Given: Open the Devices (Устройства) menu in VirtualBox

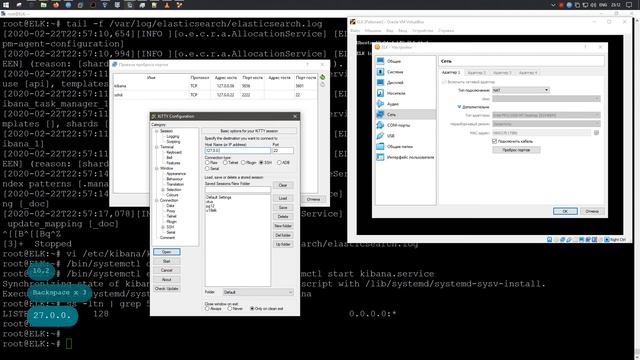Looking at the screenshot, I should coord(422,31).
